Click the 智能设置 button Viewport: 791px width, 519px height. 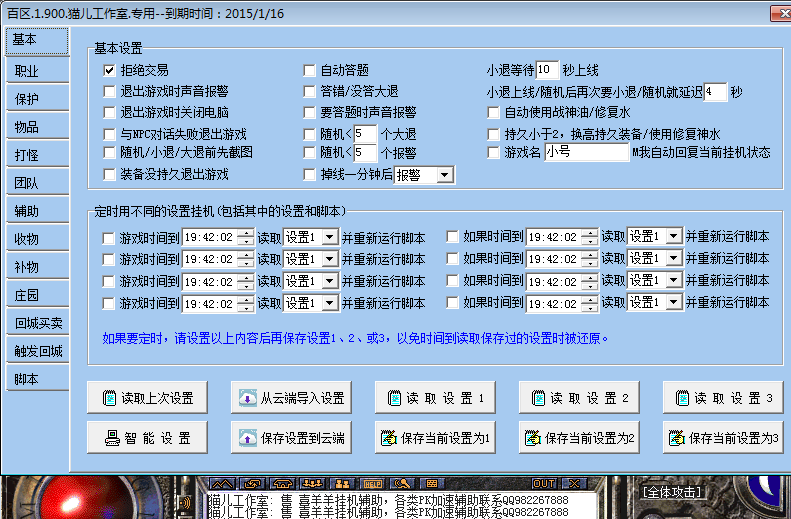pyautogui.click(x=147, y=438)
